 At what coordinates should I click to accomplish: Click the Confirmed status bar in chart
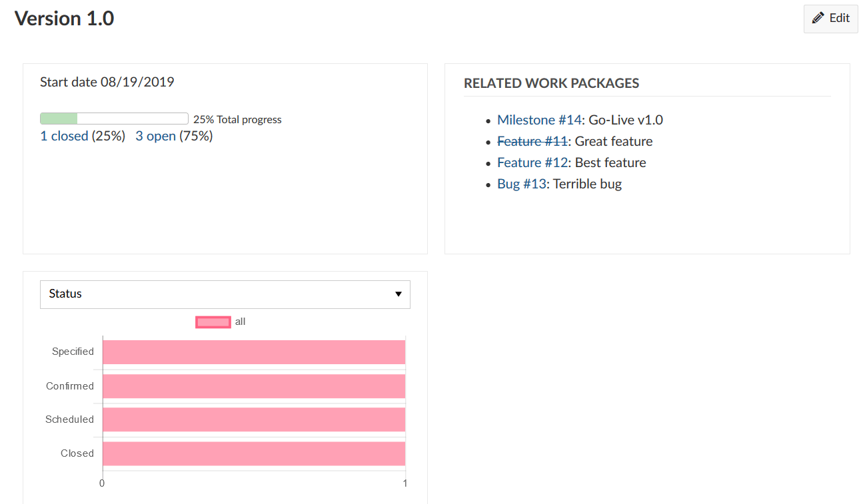pyautogui.click(x=253, y=386)
